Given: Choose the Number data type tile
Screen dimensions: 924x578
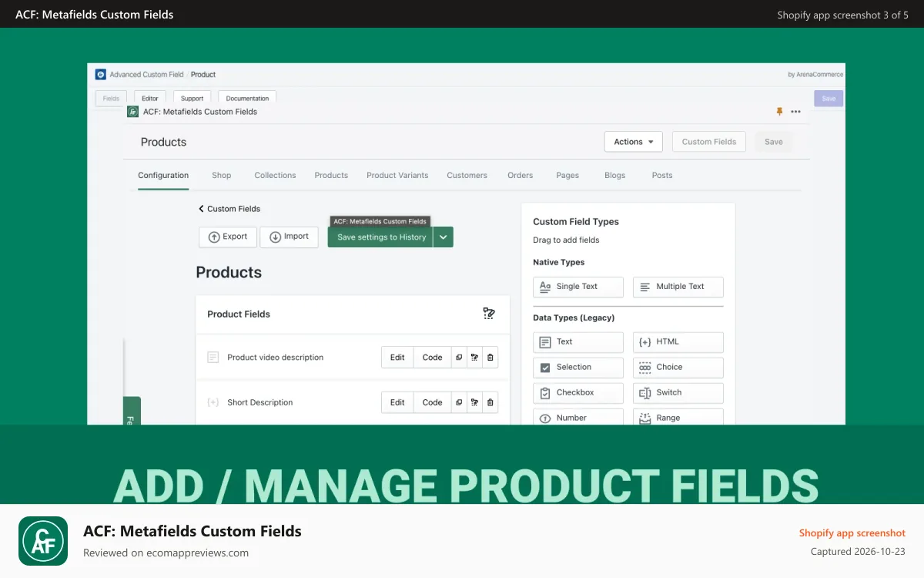Looking at the screenshot, I should (578, 417).
